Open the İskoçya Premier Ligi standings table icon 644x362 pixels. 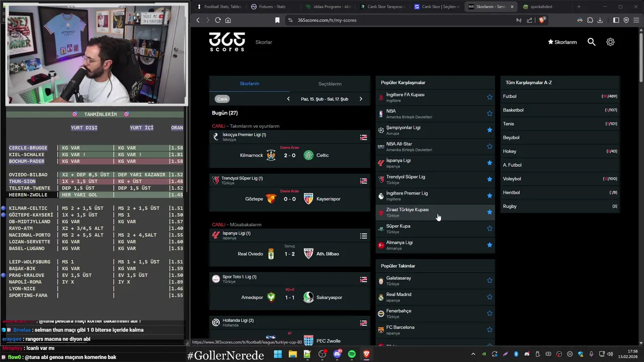pyautogui.click(x=363, y=137)
